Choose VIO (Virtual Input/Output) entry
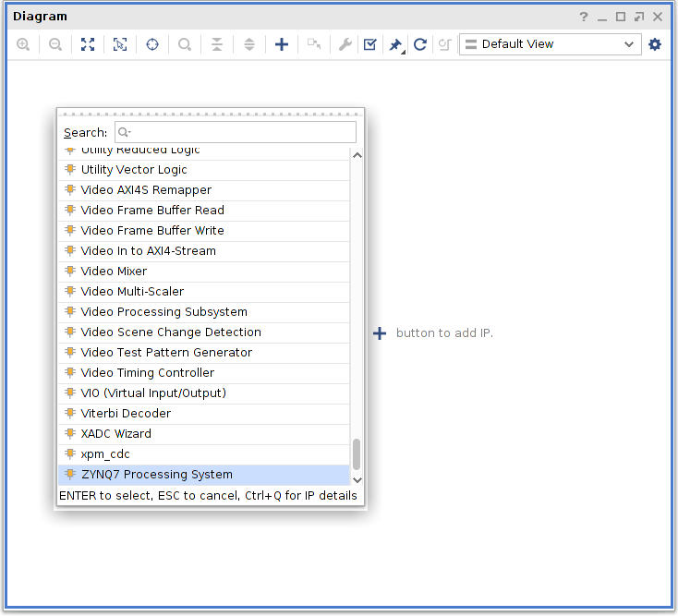The height and width of the screenshot is (616, 678). [x=153, y=393]
